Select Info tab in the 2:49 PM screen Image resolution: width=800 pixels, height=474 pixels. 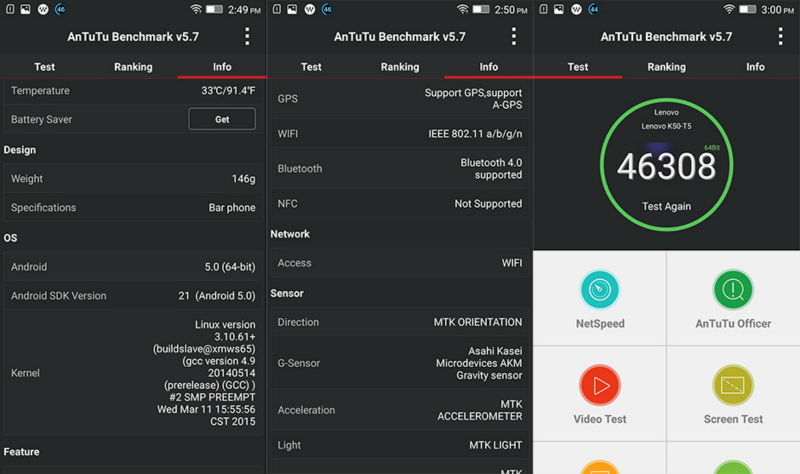pos(222,67)
